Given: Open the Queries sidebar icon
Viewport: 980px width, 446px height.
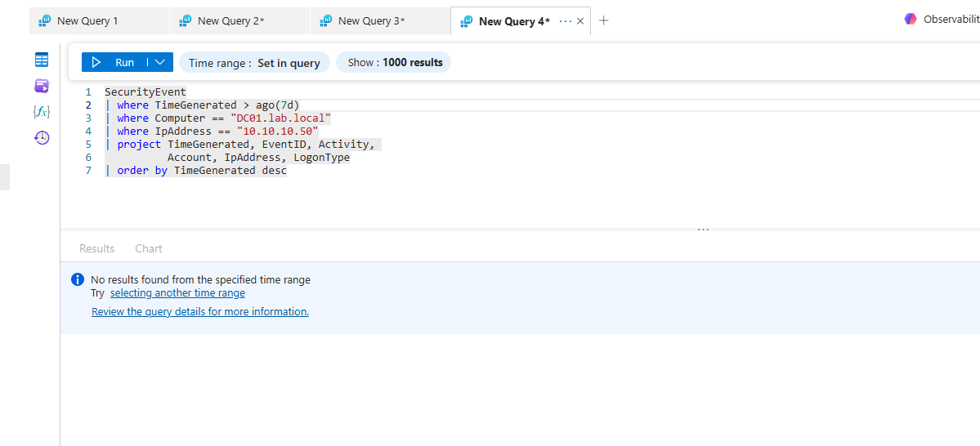Looking at the screenshot, I should tap(42, 86).
